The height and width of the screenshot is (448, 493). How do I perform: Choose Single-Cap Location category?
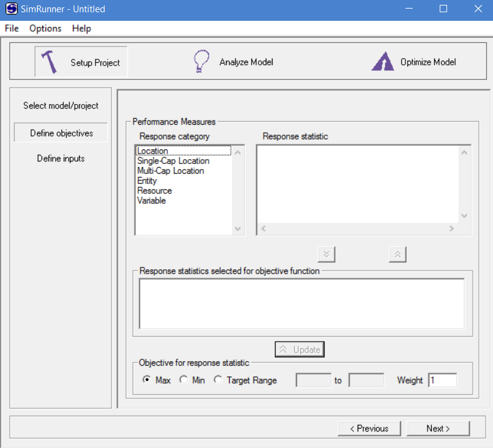coord(184,161)
